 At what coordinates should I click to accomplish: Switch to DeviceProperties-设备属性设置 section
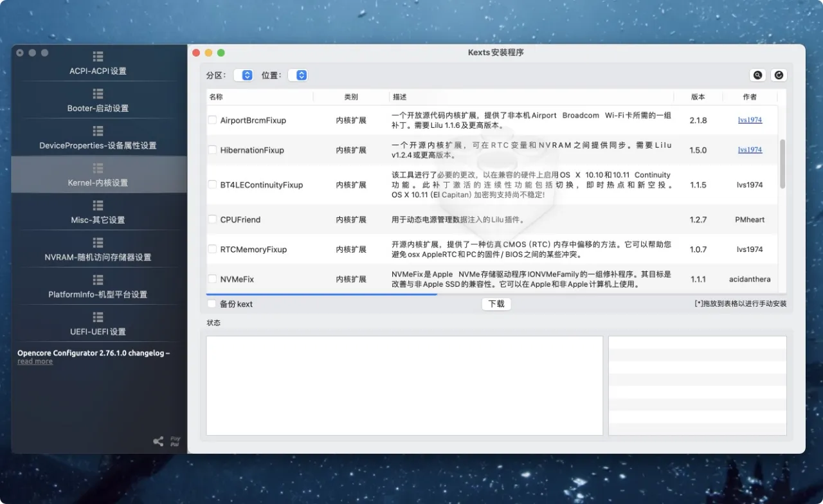pos(98,138)
